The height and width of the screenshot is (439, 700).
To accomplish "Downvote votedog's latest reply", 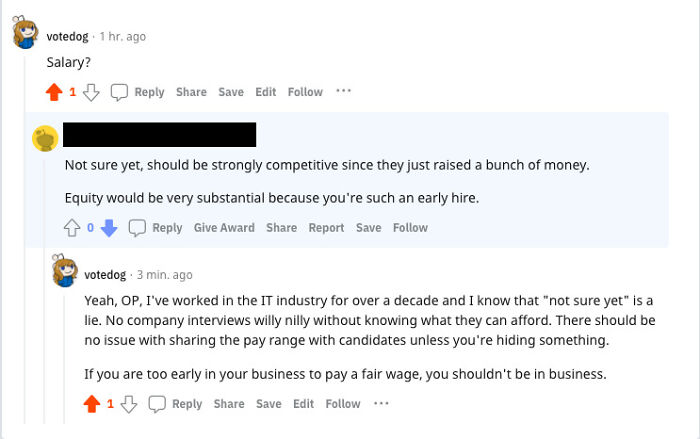I will (x=128, y=404).
